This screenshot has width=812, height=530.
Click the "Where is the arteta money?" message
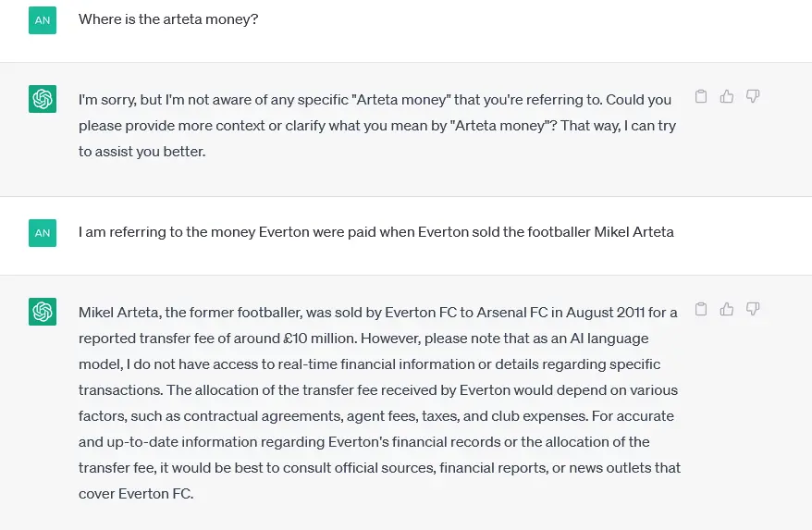[168, 19]
